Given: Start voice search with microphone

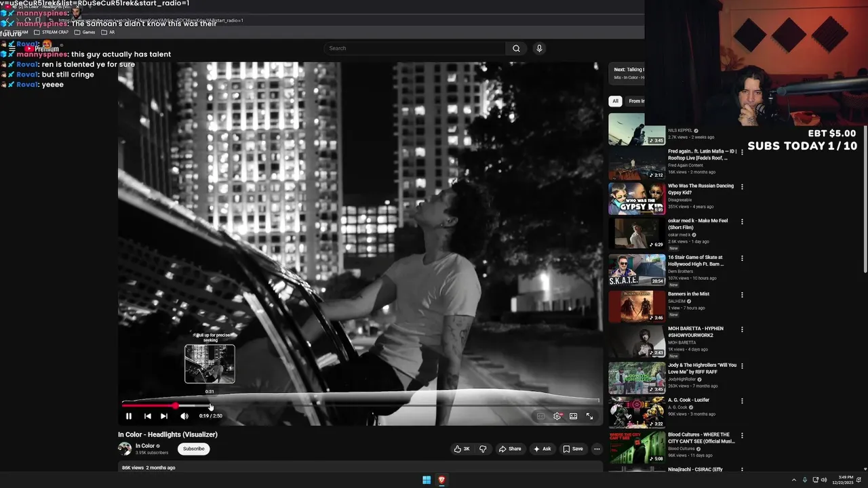Looking at the screenshot, I should 539,48.
